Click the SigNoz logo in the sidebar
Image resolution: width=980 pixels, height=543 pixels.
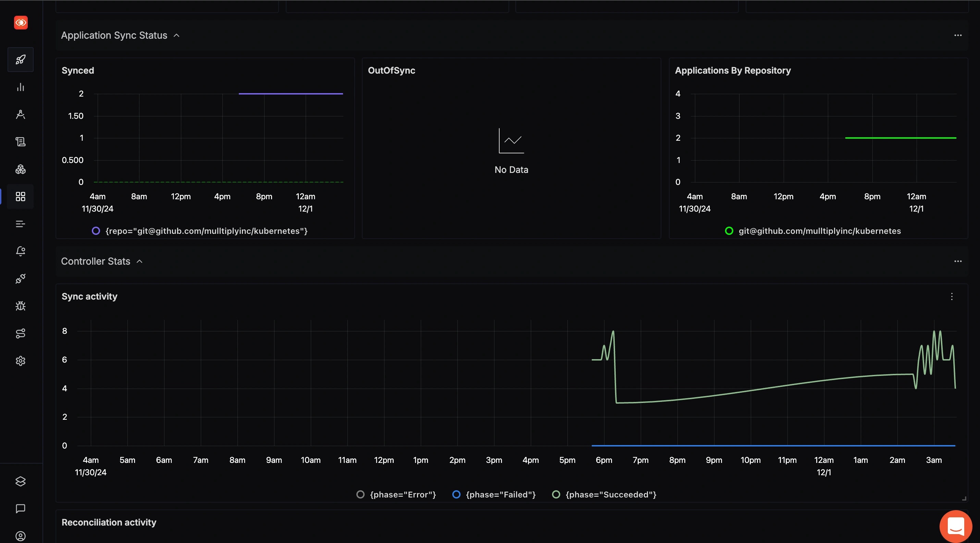[21, 23]
